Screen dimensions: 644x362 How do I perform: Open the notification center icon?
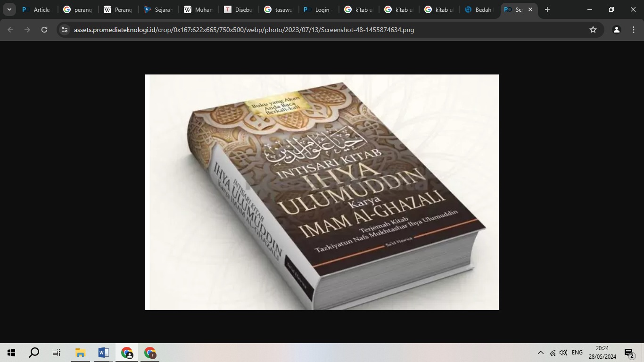(629, 353)
